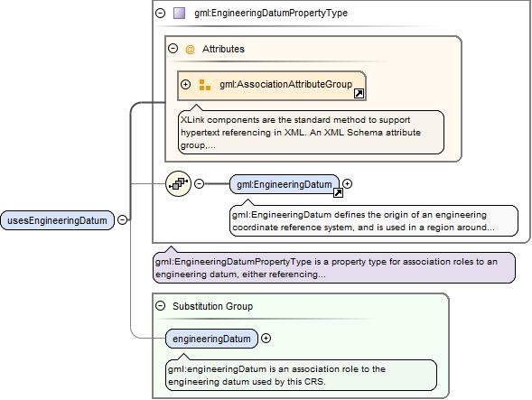Viewport: 532px width, 400px height.
Task: Follow reference arrow on gml:AssociationAttributeGroup
Action: pyautogui.click(x=359, y=94)
